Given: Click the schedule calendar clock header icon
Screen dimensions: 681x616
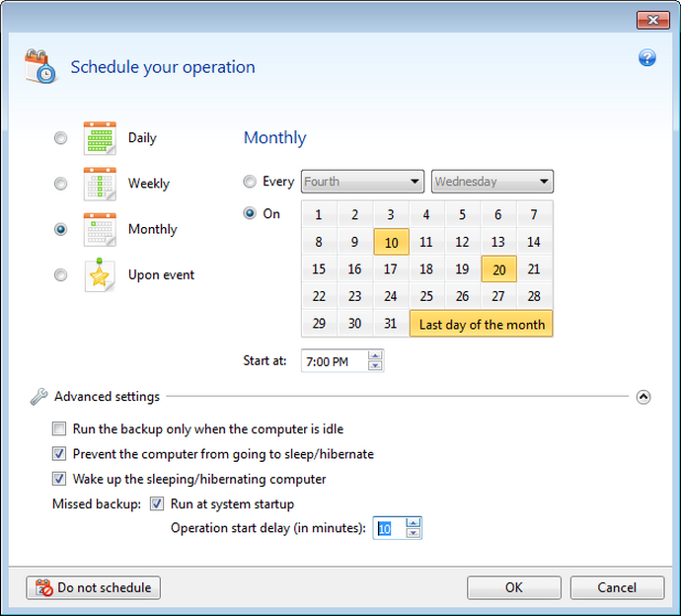Looking at the screenshot, I should pyautogui.click(x=40, y=67).
